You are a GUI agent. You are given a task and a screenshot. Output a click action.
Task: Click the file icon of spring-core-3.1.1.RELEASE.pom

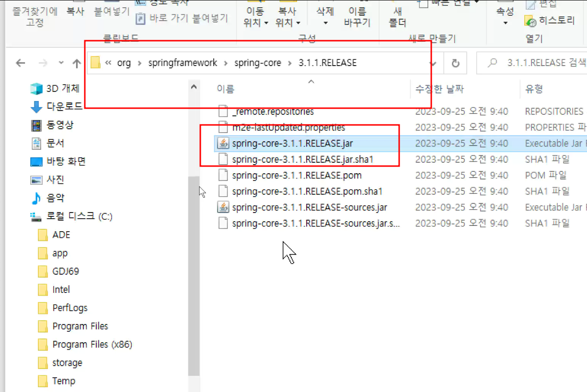(223, 175)
